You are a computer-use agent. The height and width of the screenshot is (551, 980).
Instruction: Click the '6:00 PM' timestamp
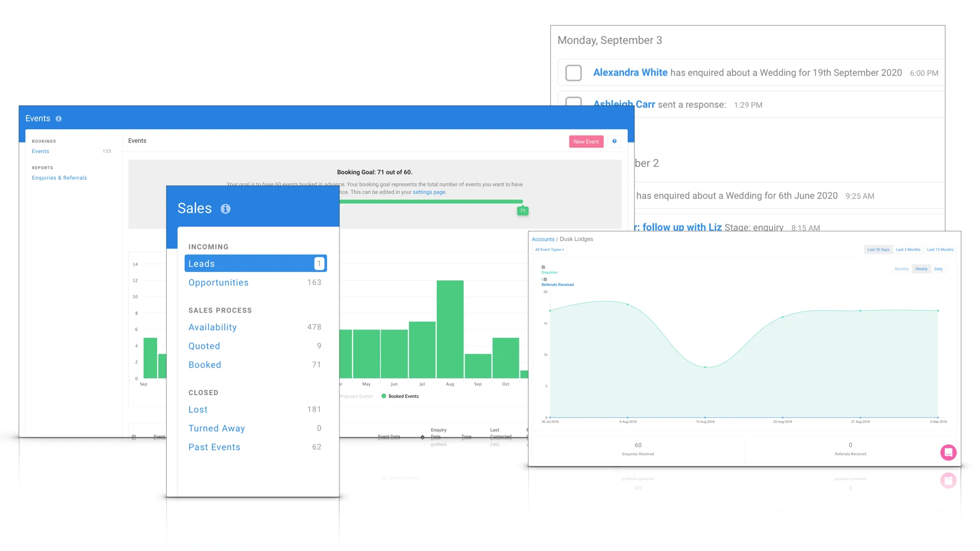924,73
